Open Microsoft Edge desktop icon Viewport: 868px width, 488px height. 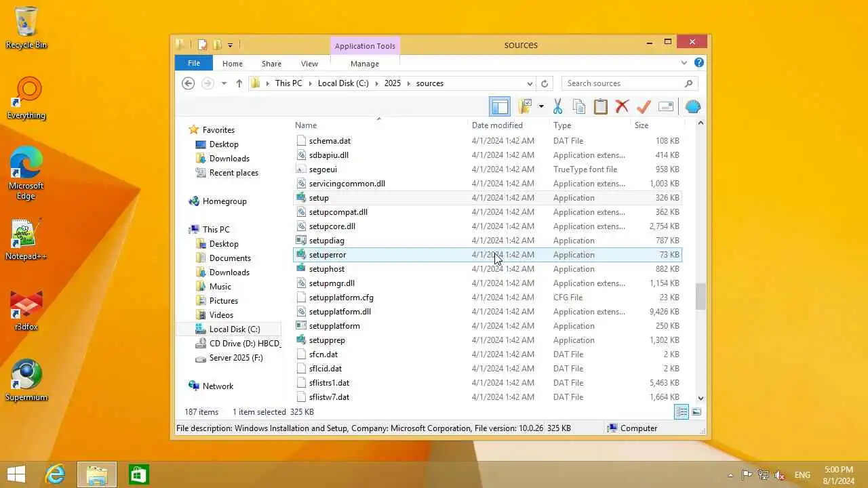point(26,174)
